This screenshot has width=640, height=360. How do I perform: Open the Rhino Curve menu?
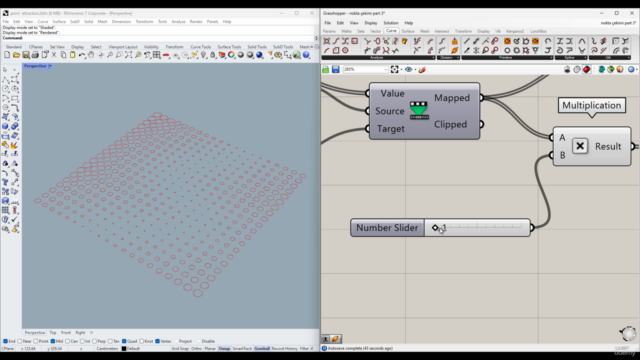(x=43, y=22)
